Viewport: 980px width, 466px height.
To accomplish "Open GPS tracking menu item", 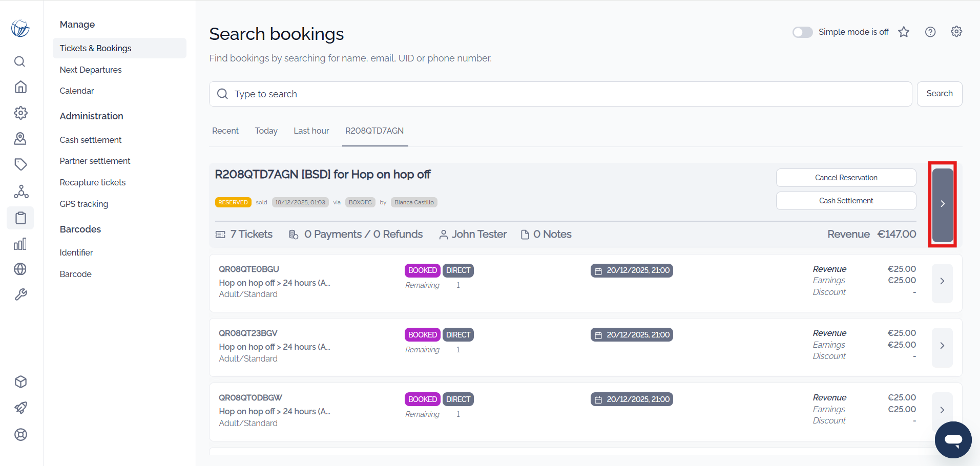I will point(84,204).
